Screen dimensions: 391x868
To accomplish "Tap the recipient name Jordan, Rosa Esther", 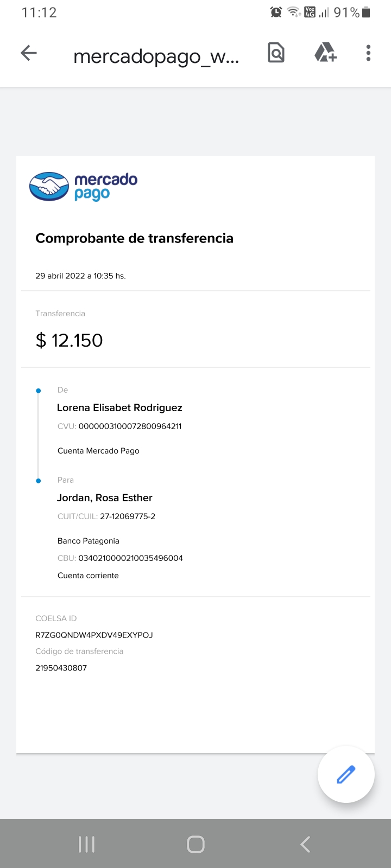I will point(105,498).
